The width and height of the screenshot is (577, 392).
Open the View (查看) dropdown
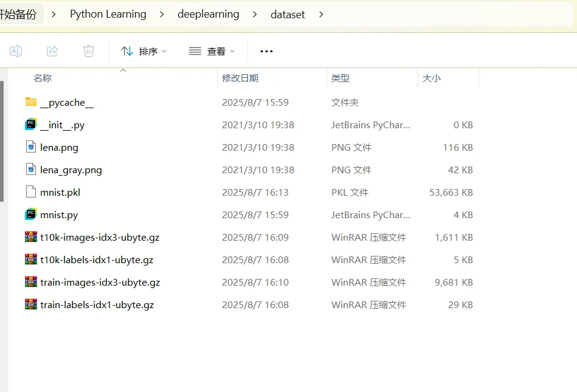coord(212,51)
